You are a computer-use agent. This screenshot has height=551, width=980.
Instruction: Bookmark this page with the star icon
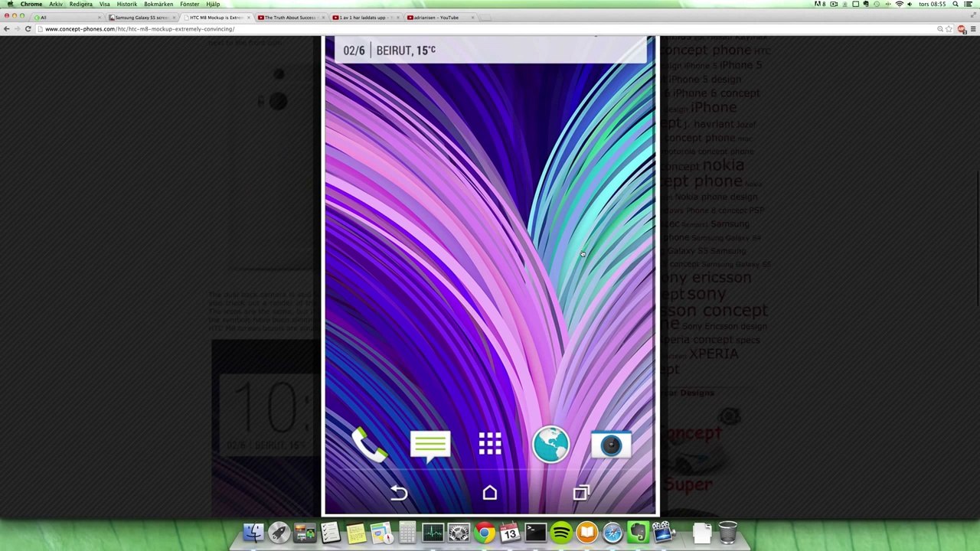[950, 29]
